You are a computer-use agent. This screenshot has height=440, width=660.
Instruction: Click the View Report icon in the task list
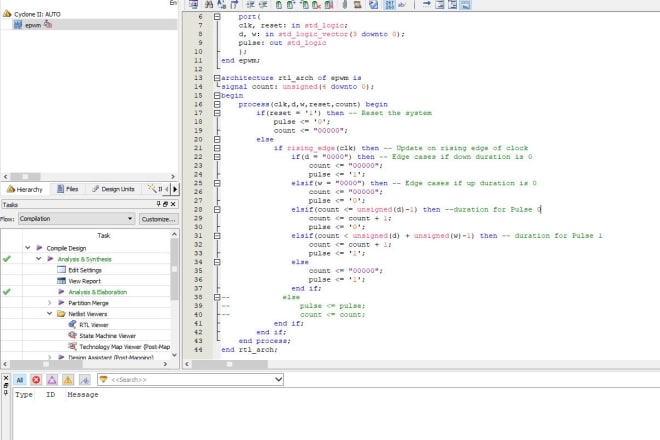pos(61,280)
